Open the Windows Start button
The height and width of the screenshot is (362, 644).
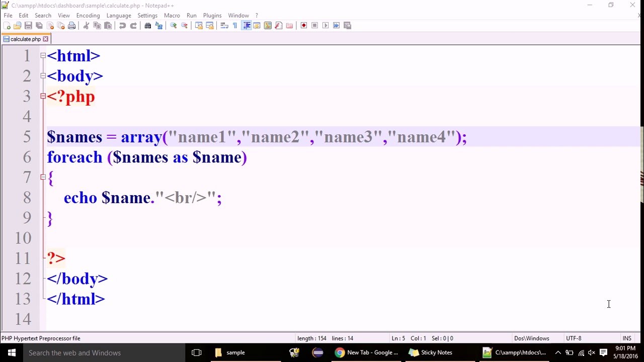pos(12,352)
